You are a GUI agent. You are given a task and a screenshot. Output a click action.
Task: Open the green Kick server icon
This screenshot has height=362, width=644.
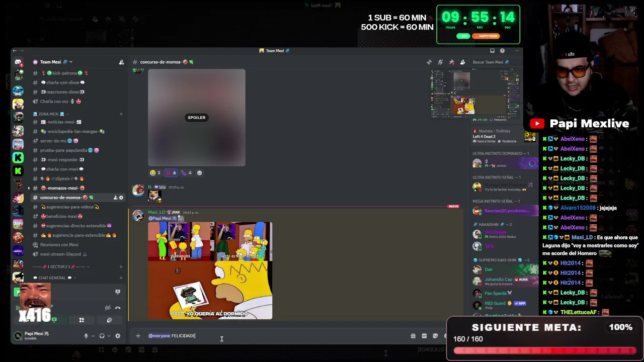coord(18,157)
